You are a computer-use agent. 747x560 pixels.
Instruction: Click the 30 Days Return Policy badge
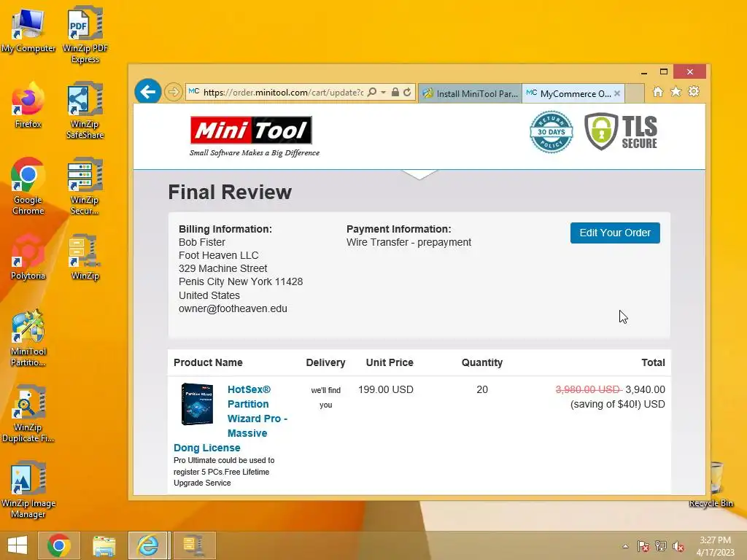click(x=551, y=132)
